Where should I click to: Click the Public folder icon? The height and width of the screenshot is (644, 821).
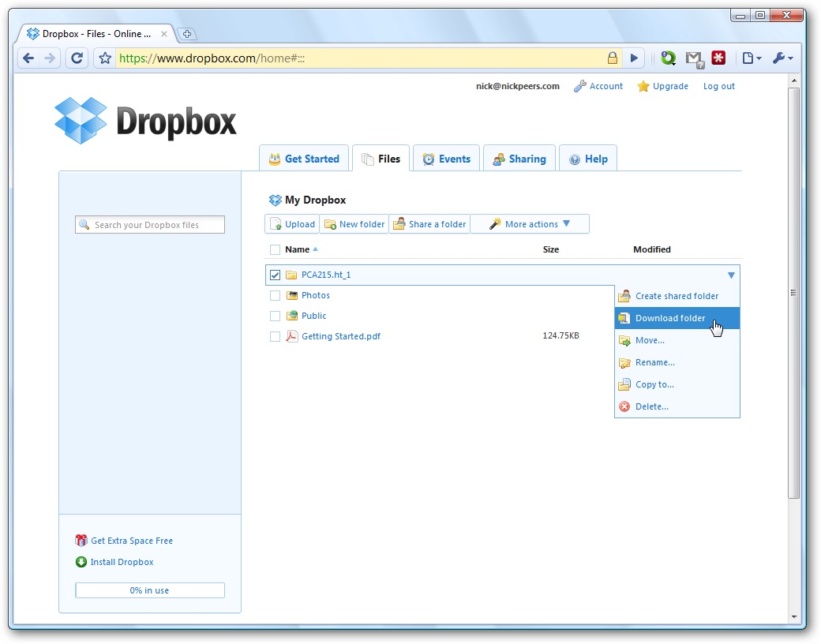[x=291, y=316]
